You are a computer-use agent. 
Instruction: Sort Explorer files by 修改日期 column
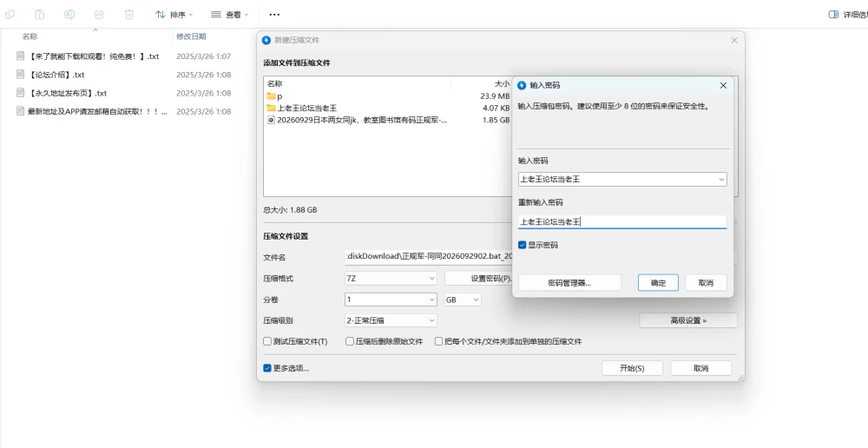(x=191, y=36)
